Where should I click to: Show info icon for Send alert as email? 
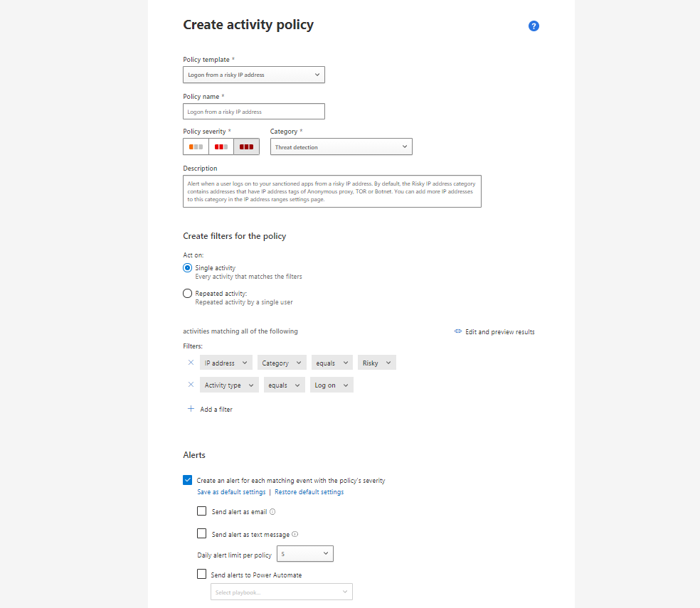[272, 511]
